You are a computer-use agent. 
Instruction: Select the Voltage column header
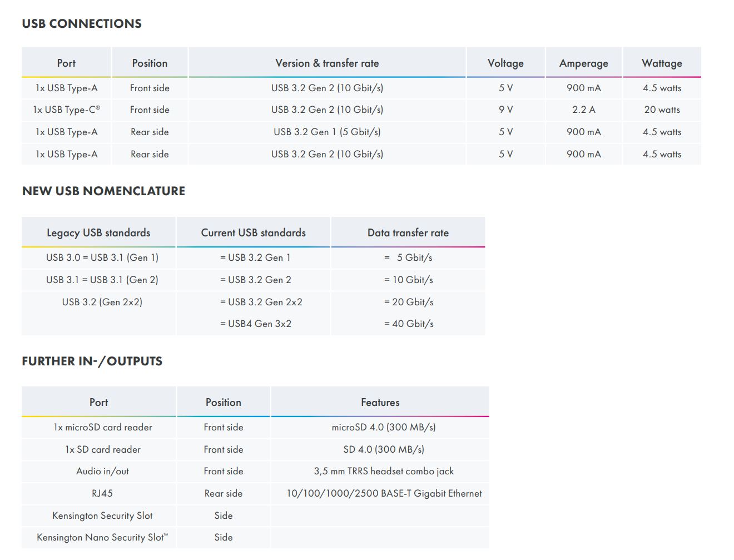505,63
